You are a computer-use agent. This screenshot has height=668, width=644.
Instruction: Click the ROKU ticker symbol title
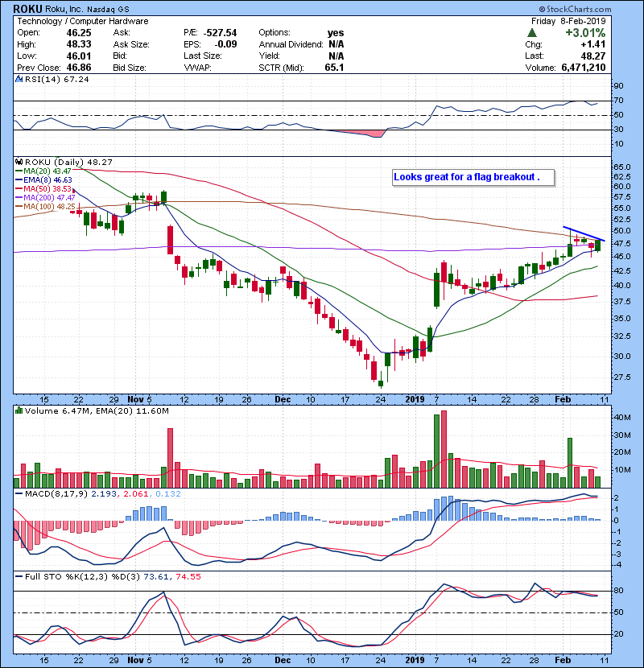tap(27, 9)
